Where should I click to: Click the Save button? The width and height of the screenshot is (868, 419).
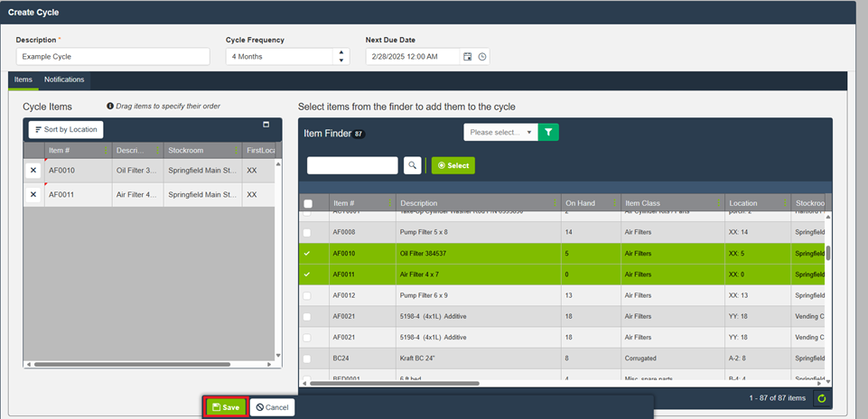coord(225,407)
